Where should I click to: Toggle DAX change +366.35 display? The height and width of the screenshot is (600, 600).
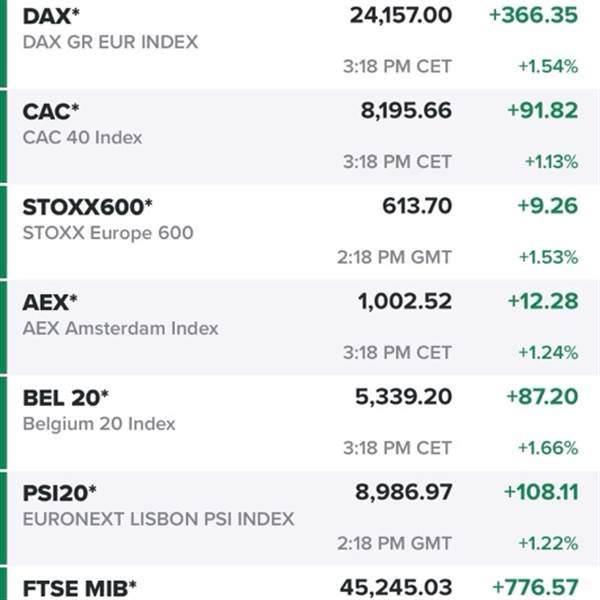(533, 16)
